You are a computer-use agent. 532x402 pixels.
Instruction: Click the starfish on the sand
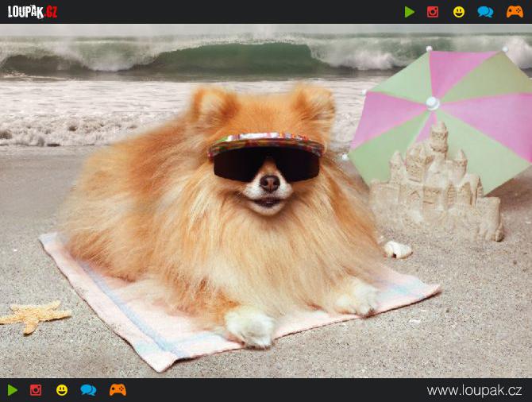(33, 315)
